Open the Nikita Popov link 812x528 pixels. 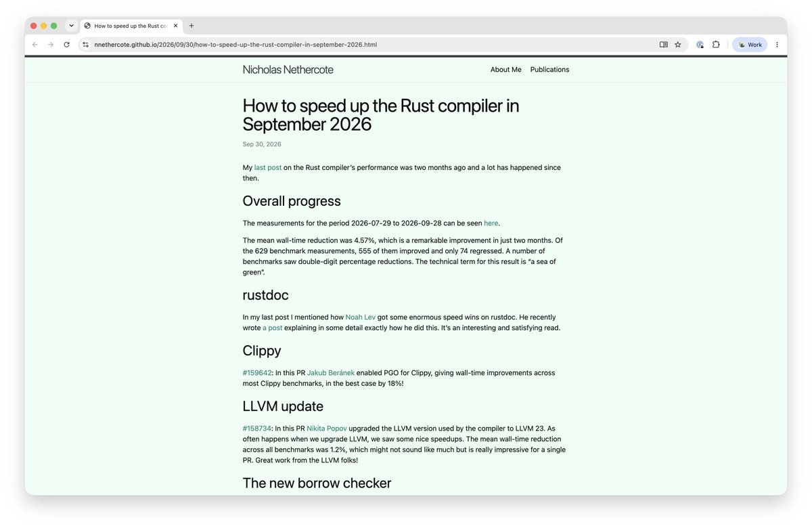(327, 428)
